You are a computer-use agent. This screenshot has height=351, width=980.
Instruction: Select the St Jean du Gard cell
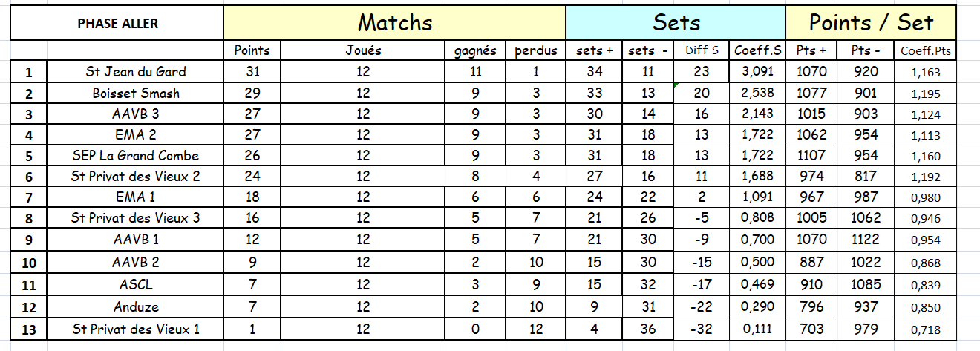click(135, 72)
